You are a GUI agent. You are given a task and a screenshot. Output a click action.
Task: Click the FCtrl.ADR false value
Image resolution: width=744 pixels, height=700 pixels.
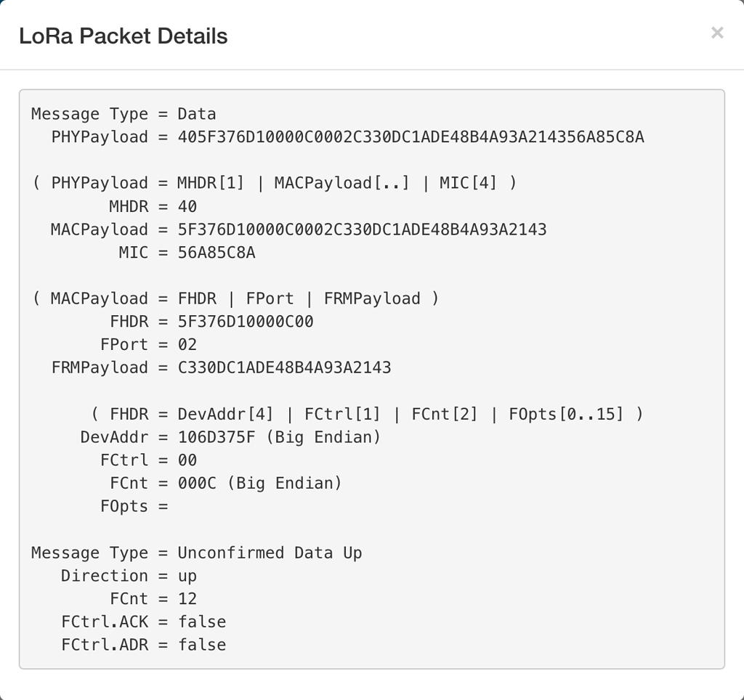(x=202, y=644)
